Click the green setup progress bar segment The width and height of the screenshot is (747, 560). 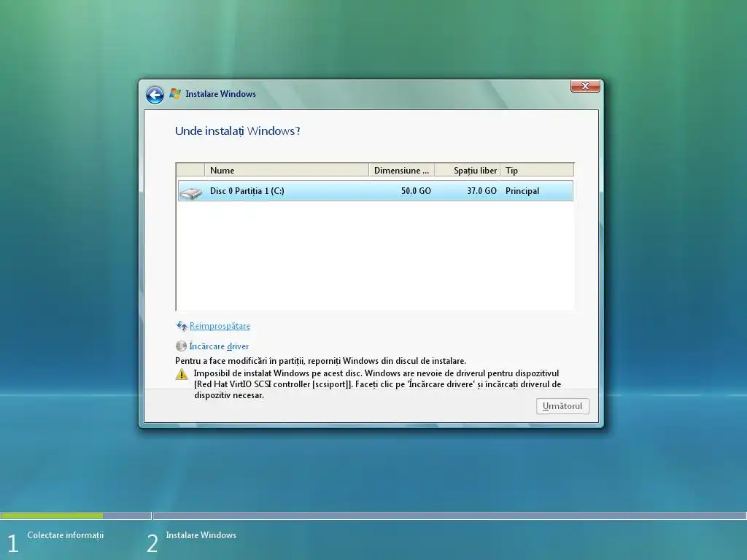(x=52, y=516)
